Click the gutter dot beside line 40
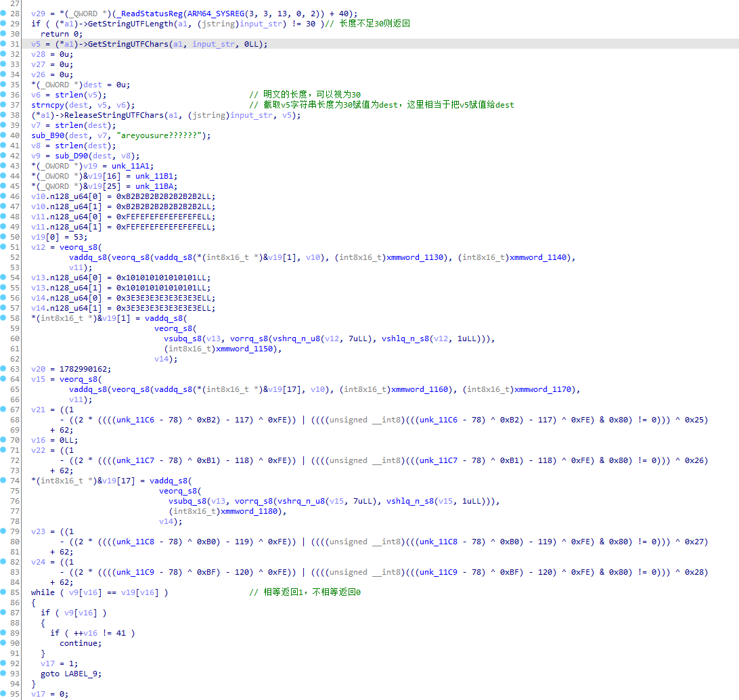The image size is (739, 700). pos(3,135)
